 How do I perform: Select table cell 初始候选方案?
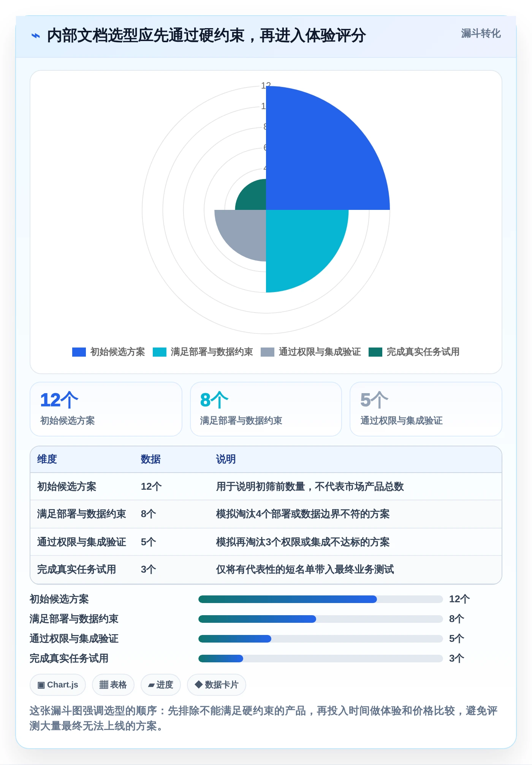pyautogui.click(x=67, y=487)
